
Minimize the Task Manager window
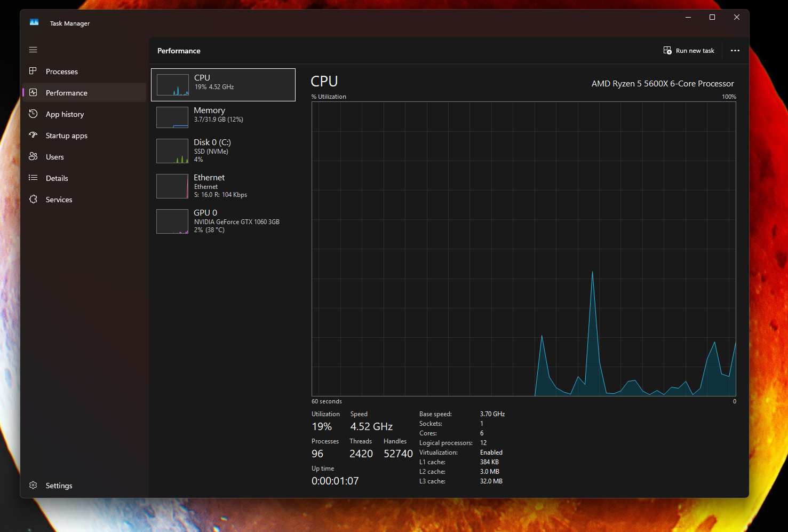(688, 17)
